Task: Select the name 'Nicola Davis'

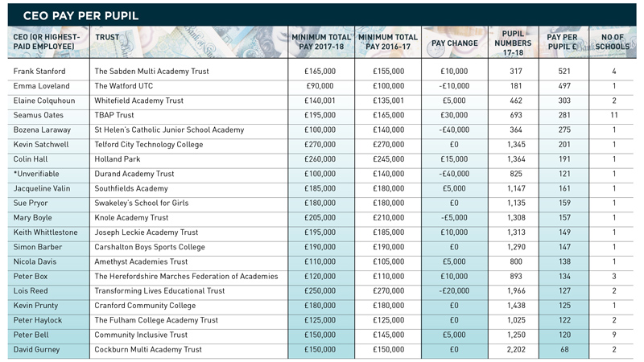Action: tap(35, 262)
